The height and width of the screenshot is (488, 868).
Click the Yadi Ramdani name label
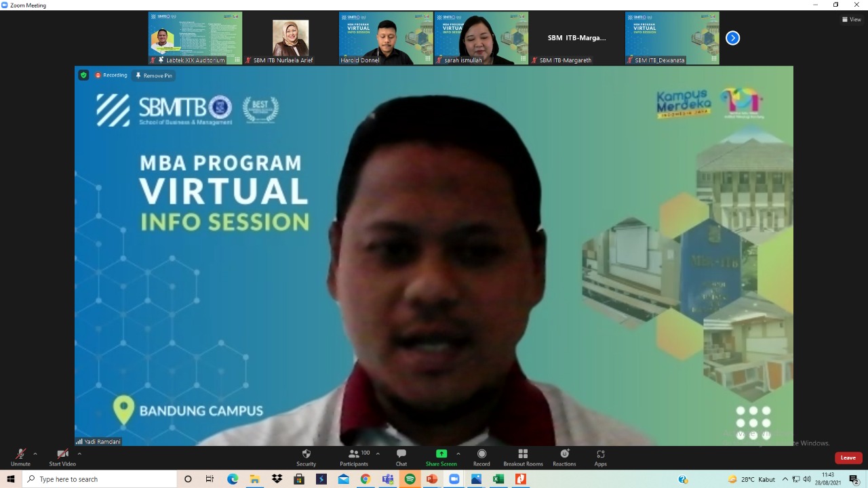tap(98, 441)
